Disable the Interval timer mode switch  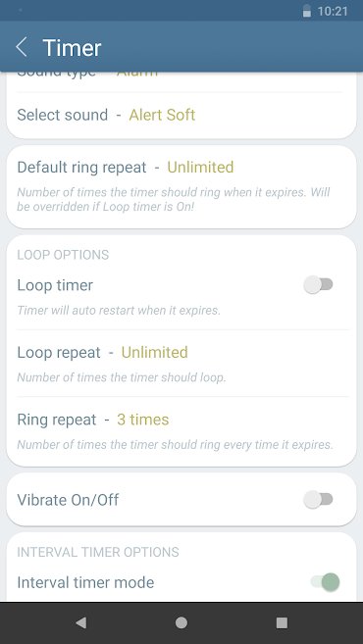(325, 582)
